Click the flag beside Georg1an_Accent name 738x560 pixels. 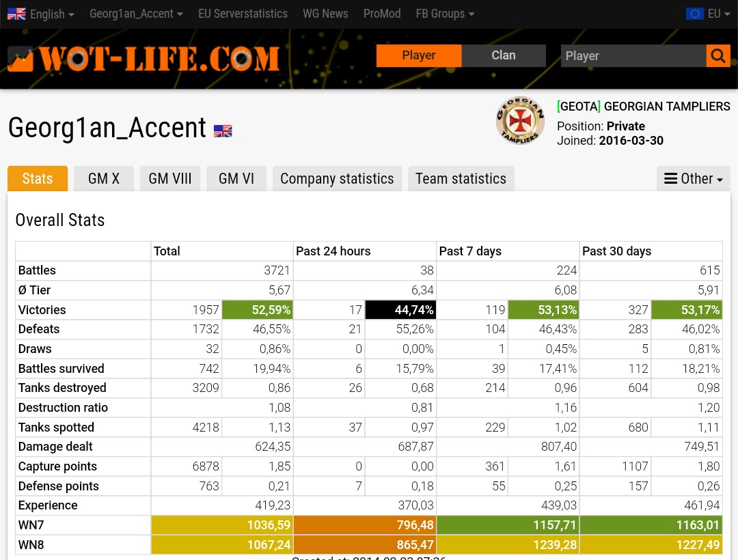click(x=223, y=130)
